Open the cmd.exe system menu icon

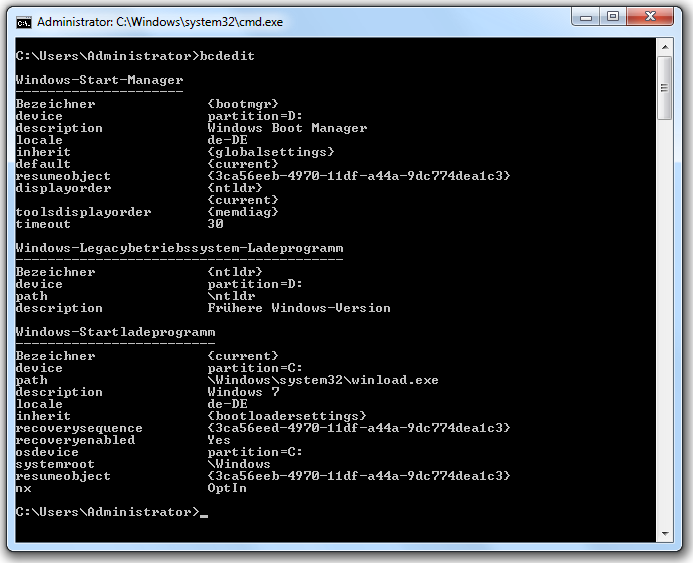(24, 21)
